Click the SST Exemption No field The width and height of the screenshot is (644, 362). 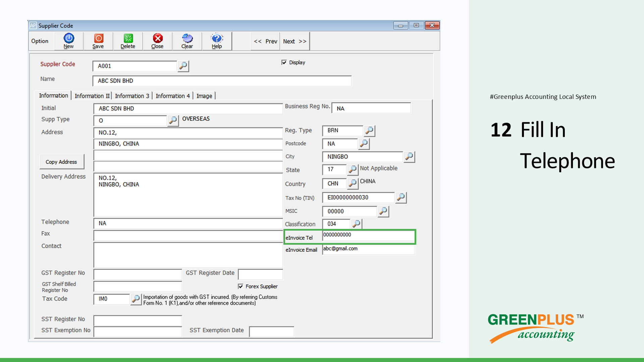pyautogui.click(x=138, y=331)
